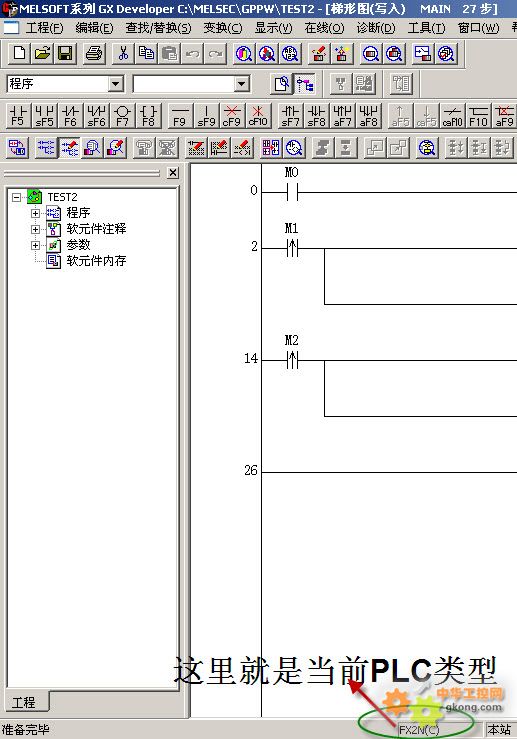Open the empty second combo box dropdown
Screen dimensions: 517x739
pos(241,84)
